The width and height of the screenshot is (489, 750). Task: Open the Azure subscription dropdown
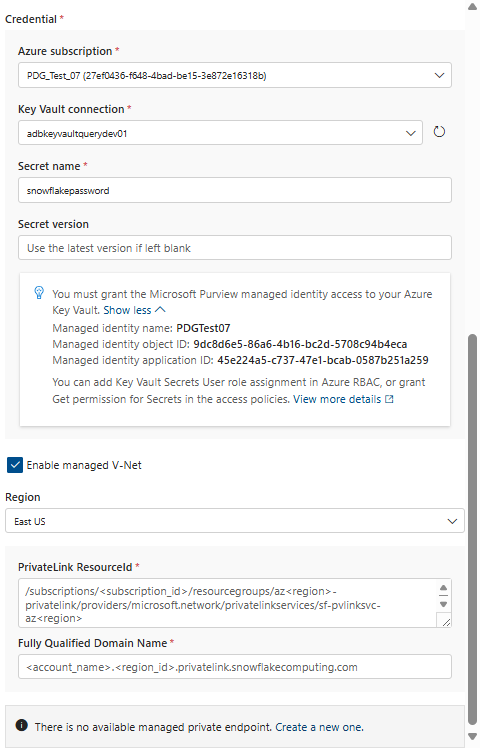point(234,75)
